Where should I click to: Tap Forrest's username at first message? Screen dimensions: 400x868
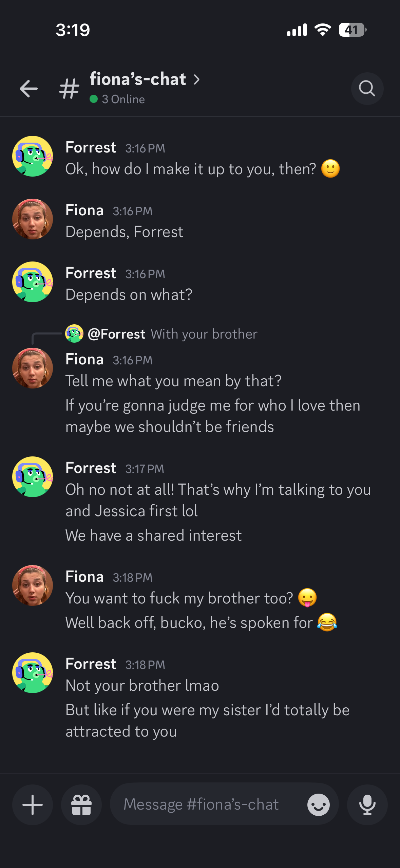coord(91,147)
